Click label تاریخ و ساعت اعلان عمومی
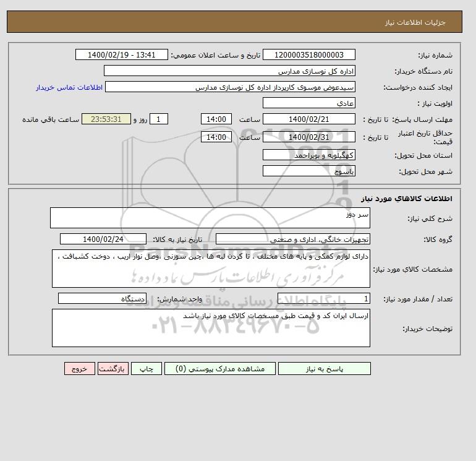The height and width of the screenshot is (461, 476). point(216,55)
